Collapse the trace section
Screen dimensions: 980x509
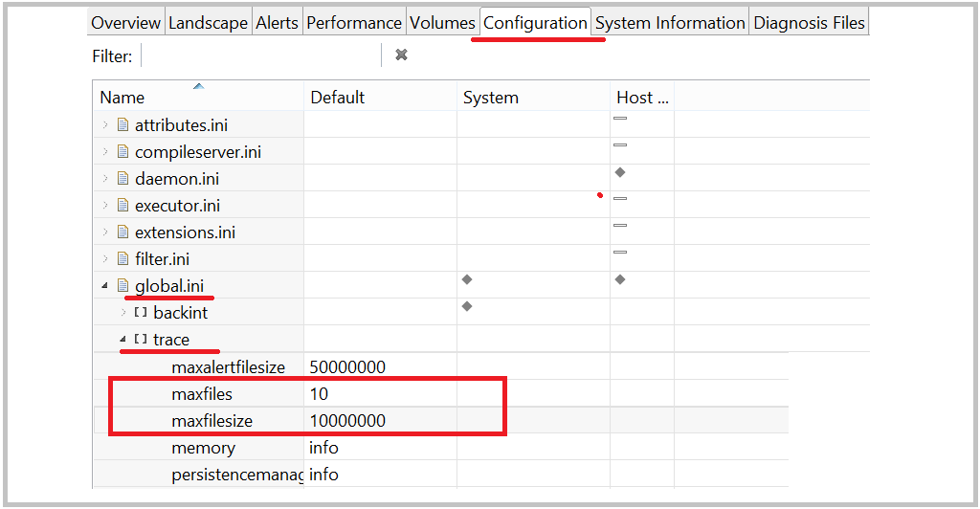click(123, 339)
